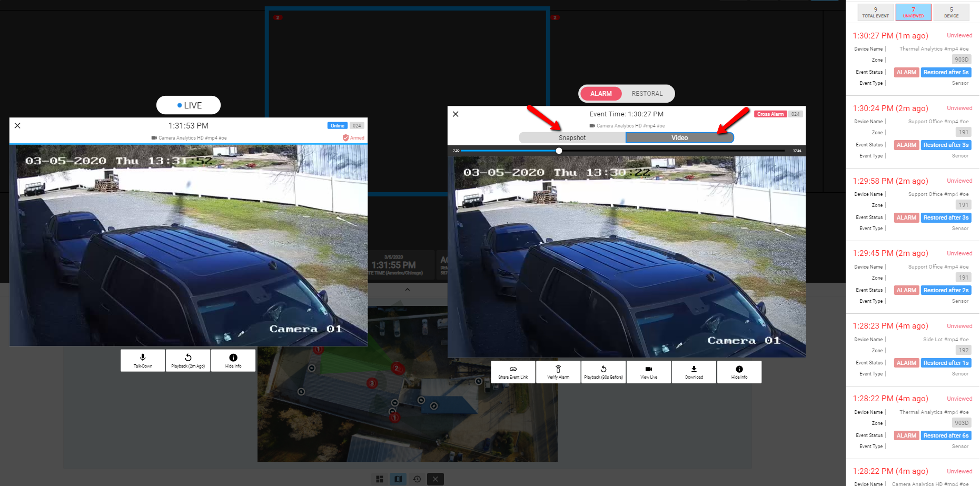Click ALARM badge on 1:30:24 PM event
The image size is (980, 486).
(906, 145)
